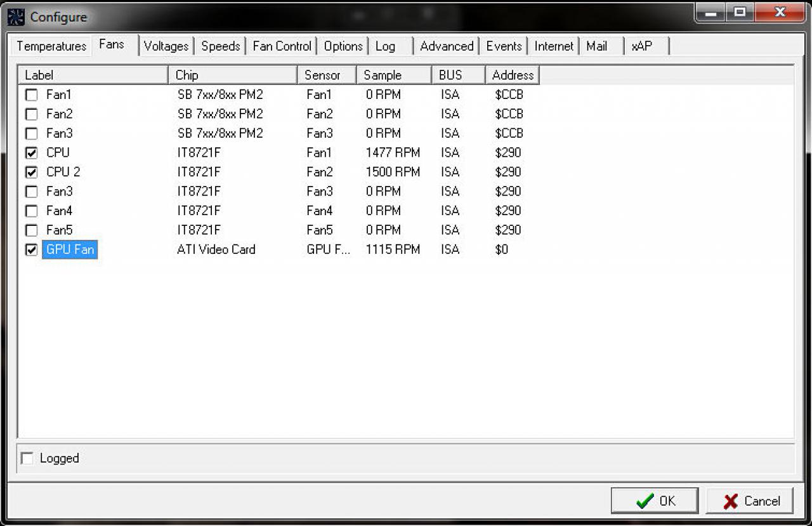
Task: Uncheck the CPU fan checkbox
Action: [x=31, y=152]
